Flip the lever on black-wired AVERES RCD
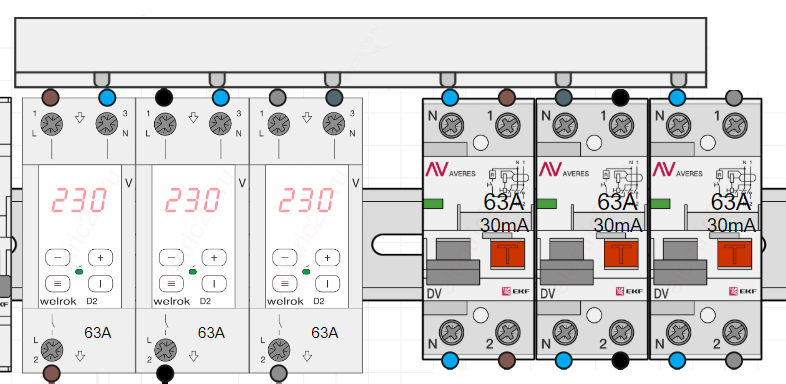786x384 pixels. [x=566, y=262]
